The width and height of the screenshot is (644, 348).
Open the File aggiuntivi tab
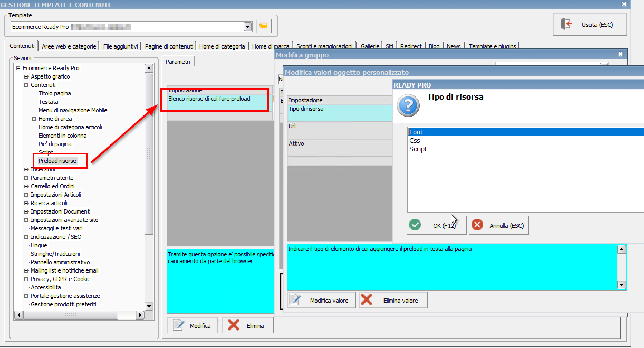coord(121,46)
